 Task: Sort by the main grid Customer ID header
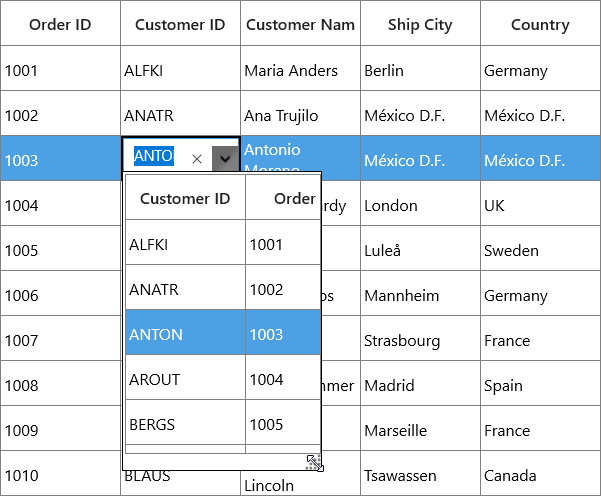pyautogui.click(x=181, y=24)
